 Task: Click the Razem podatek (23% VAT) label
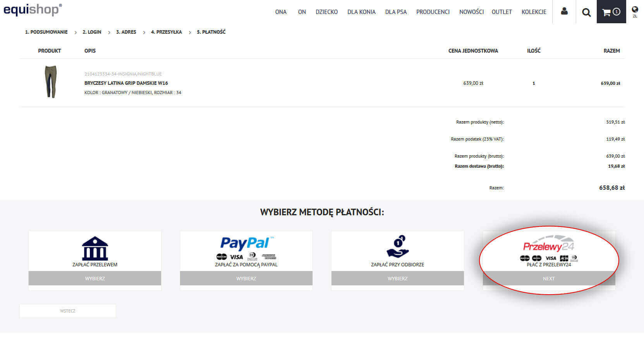(477, 139)
